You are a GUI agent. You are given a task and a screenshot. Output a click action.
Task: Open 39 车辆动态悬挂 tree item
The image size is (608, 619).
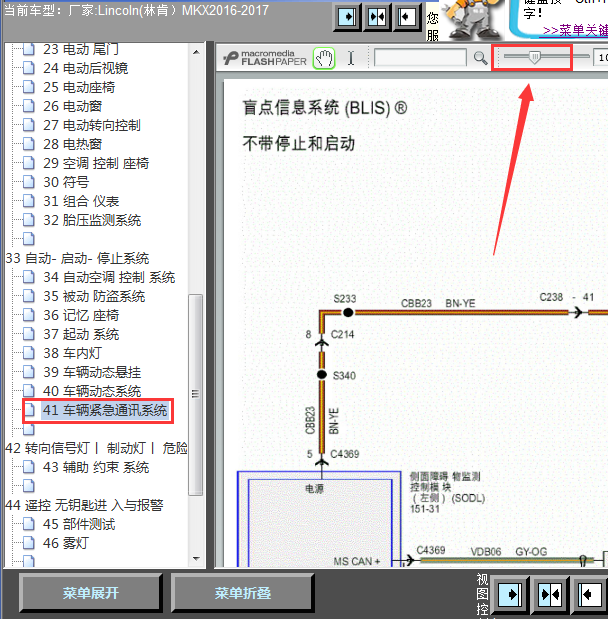[92, 372]
